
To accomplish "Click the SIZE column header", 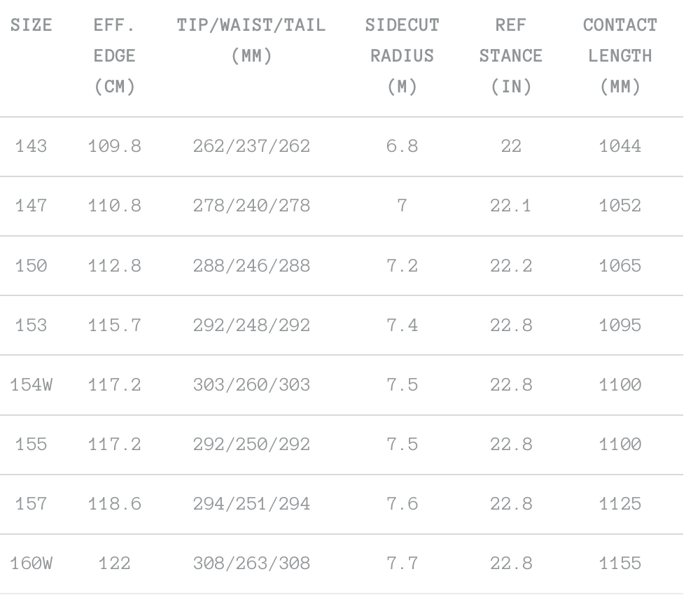I will point(31,26).
